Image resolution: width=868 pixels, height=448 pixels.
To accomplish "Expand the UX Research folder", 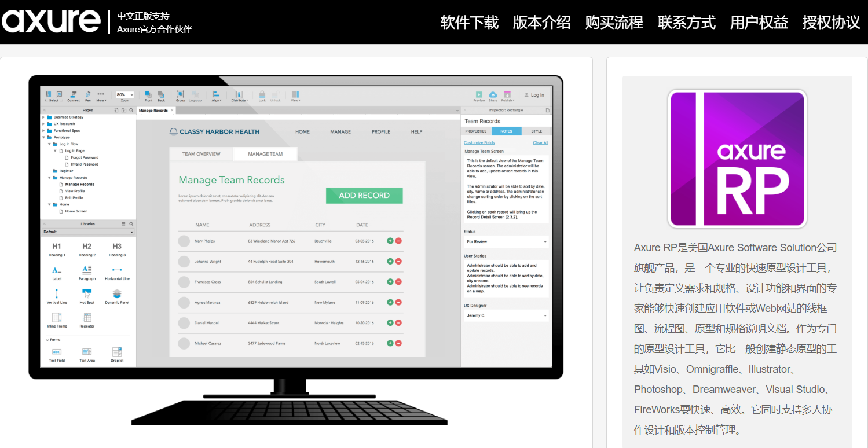I will click(43, 124).
